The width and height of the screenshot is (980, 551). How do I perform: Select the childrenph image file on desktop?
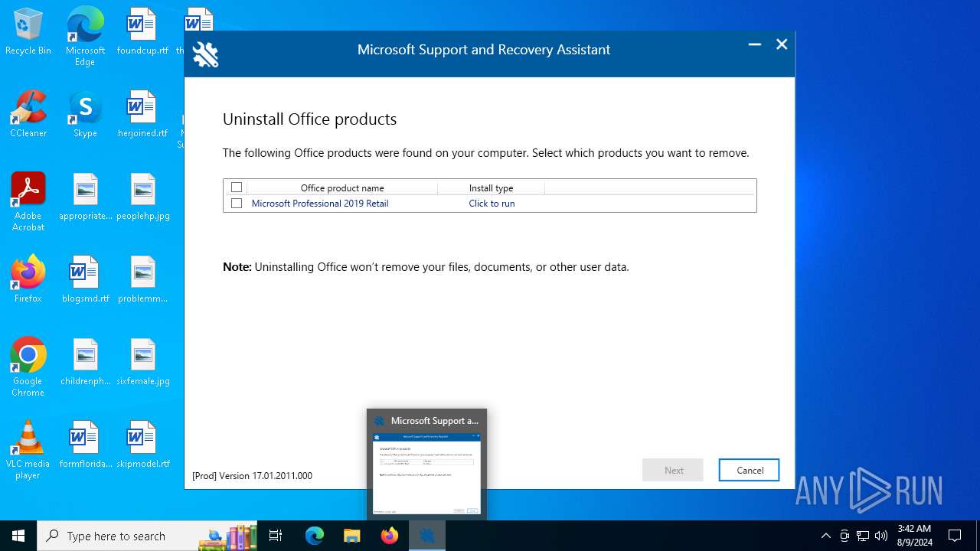[x=85, y=363]
